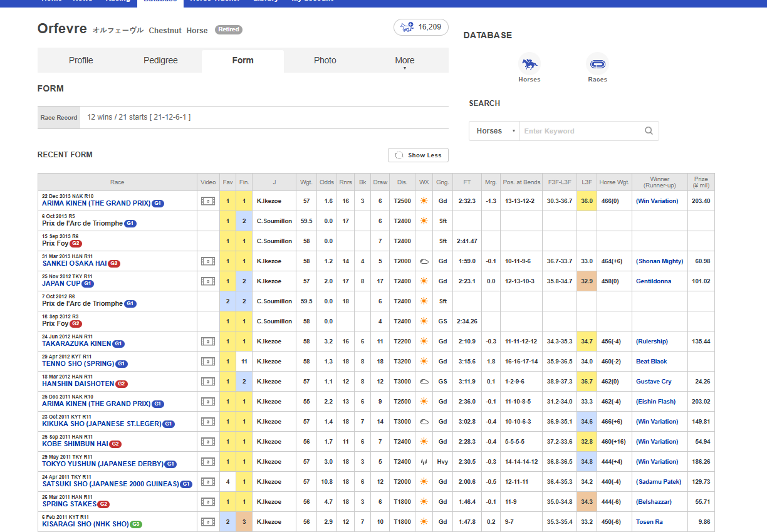Click the Race column header
This screenshot has width=767, height=532.
tap(117, 182)
